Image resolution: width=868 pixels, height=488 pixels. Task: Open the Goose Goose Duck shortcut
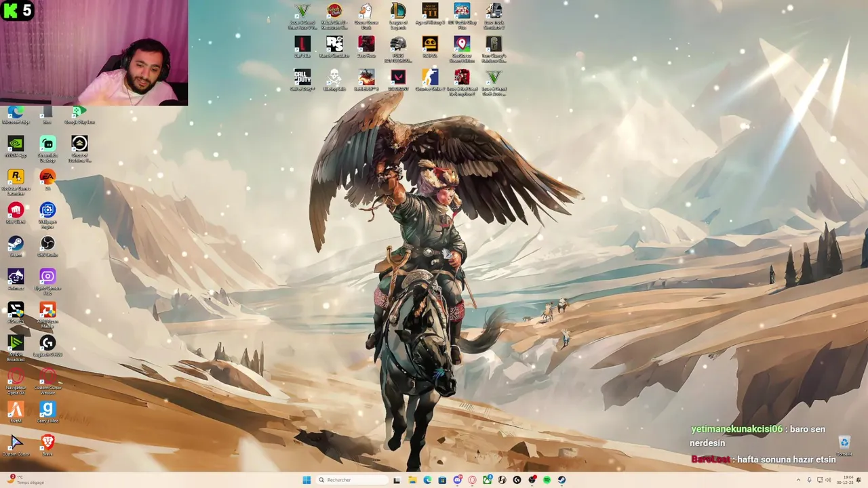pyautogui.click(x=366, y=16)
